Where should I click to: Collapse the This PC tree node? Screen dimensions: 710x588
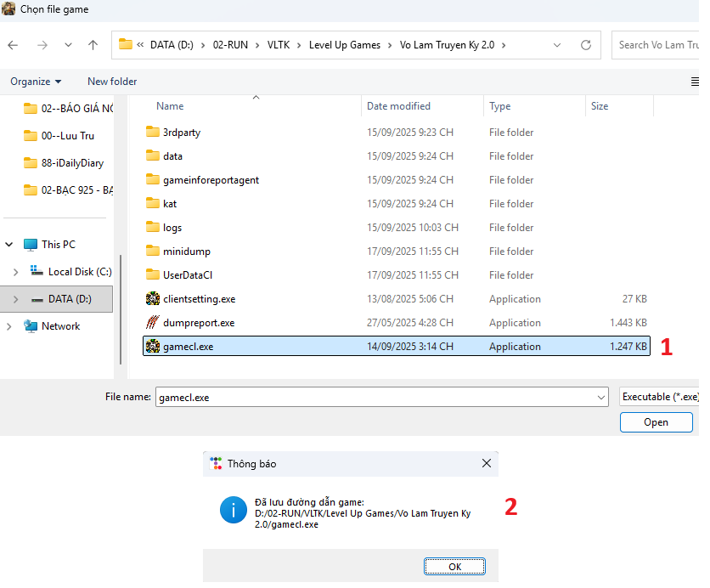[9, 245]
